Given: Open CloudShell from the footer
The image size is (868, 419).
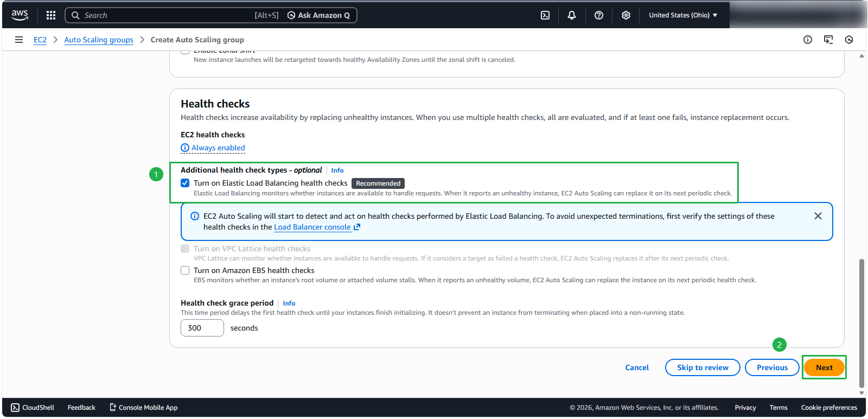Looking at the screenshot, I should tap(33, 408).
